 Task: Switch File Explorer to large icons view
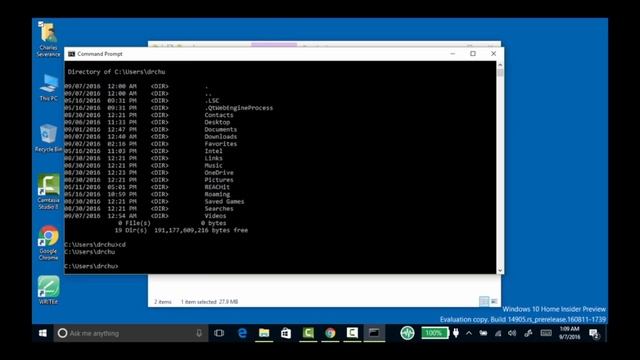[494, 302]
